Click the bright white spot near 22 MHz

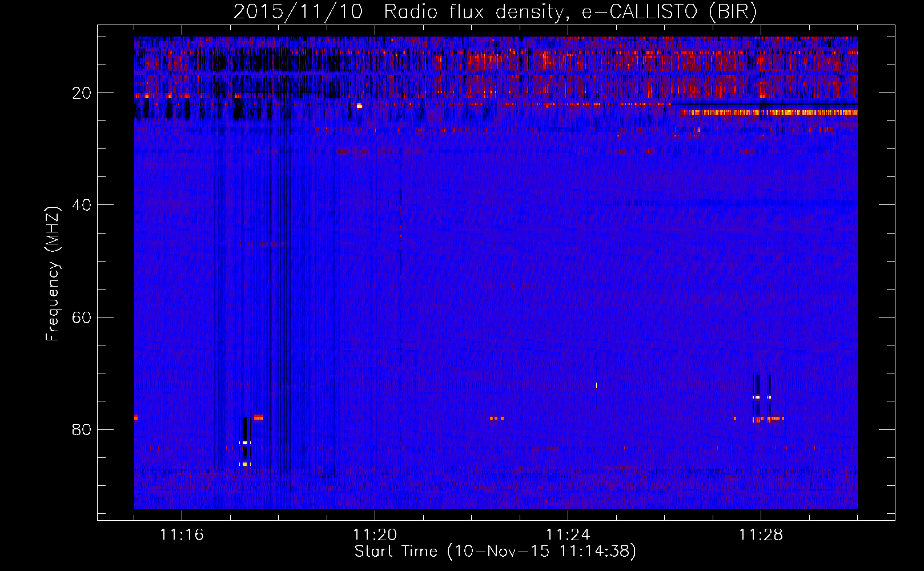[x=359, y=106]
